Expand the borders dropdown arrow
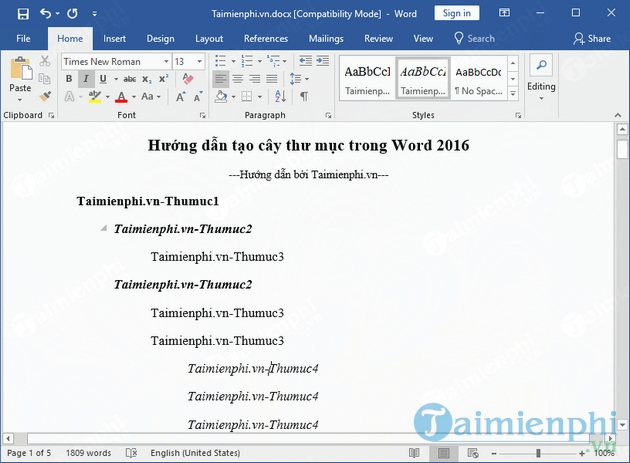The image size is (630, 463). [260, 97]
